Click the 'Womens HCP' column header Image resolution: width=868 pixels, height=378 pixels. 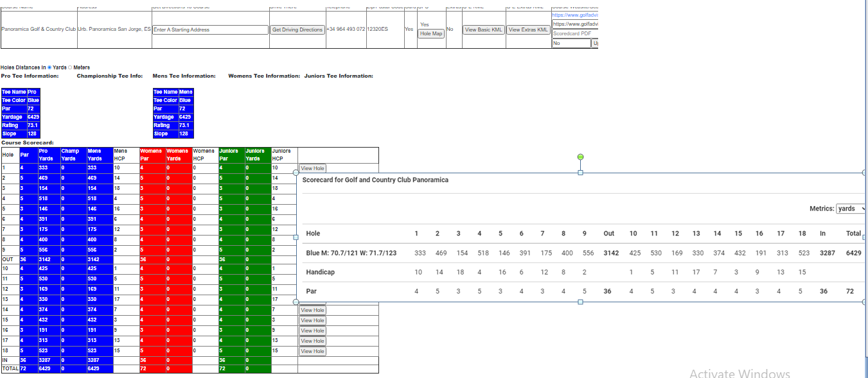pyautogui.click(x=205, y=155)
